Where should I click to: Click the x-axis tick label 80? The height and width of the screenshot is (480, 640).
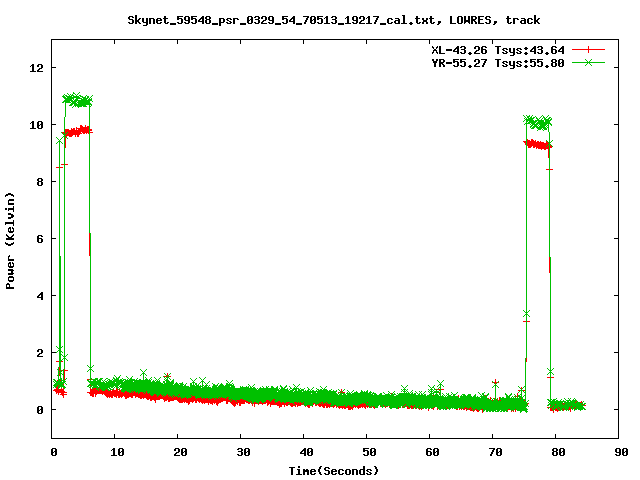tap(558, 452)
